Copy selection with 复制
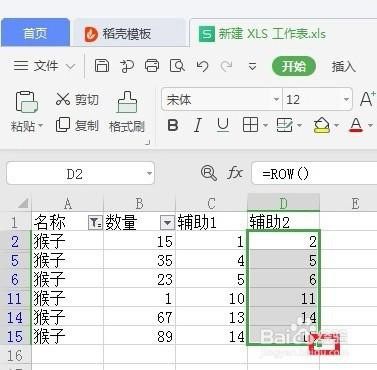Screen dimensions: 377x370 77,125
